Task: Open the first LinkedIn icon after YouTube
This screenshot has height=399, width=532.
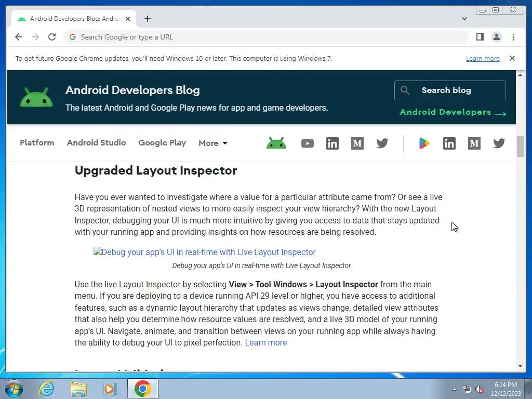Action: 332,143
